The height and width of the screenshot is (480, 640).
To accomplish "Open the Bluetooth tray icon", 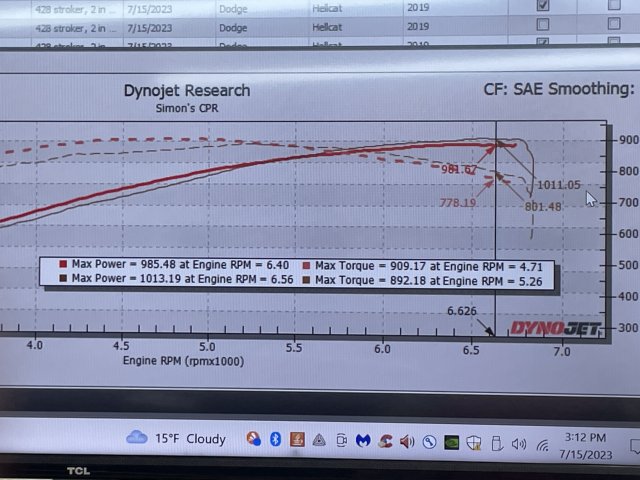I will tap(276, 439).
